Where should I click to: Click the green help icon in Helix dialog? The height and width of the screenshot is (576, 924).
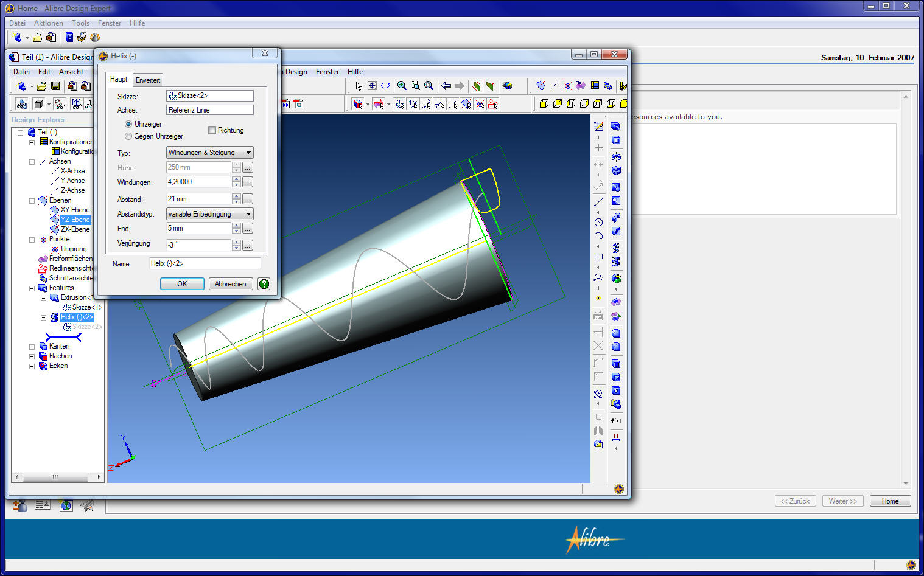(264, 284)
